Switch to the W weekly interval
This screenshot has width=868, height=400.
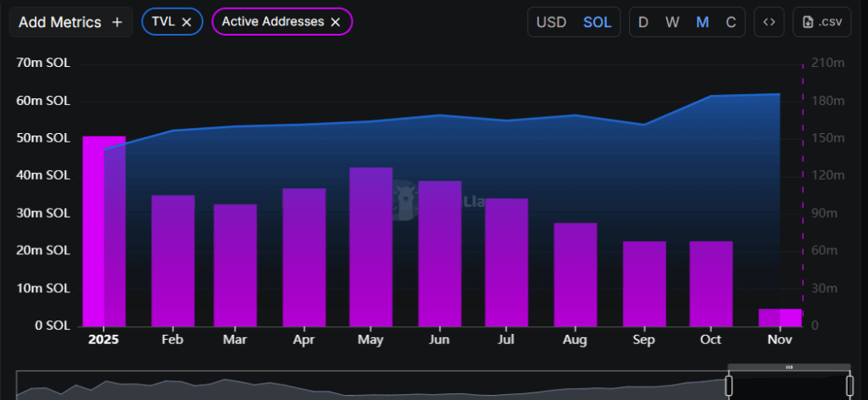672,22
